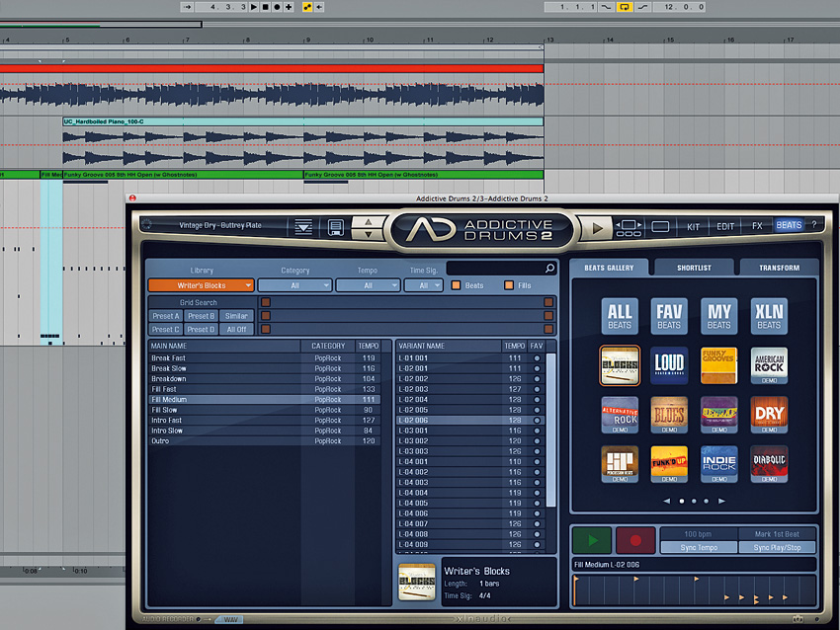Select the American Rock demo pack

point(769,365)
